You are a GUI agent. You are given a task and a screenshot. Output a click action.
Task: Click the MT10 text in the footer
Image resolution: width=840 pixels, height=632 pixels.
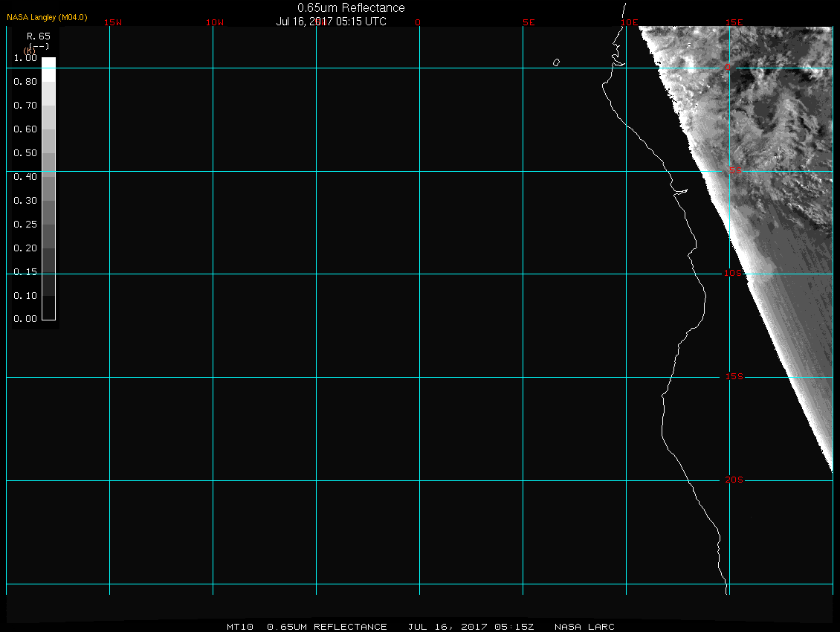tap(240, 627)
